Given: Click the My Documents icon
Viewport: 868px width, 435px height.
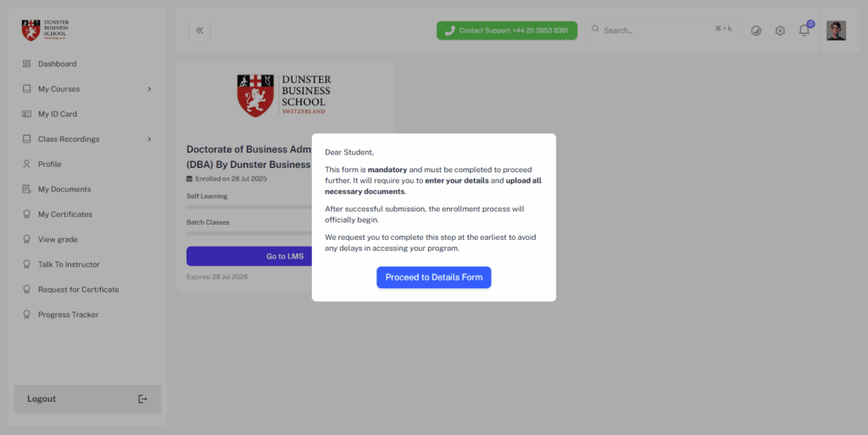Looking at the screenshot, I should [x=26, y=189].
